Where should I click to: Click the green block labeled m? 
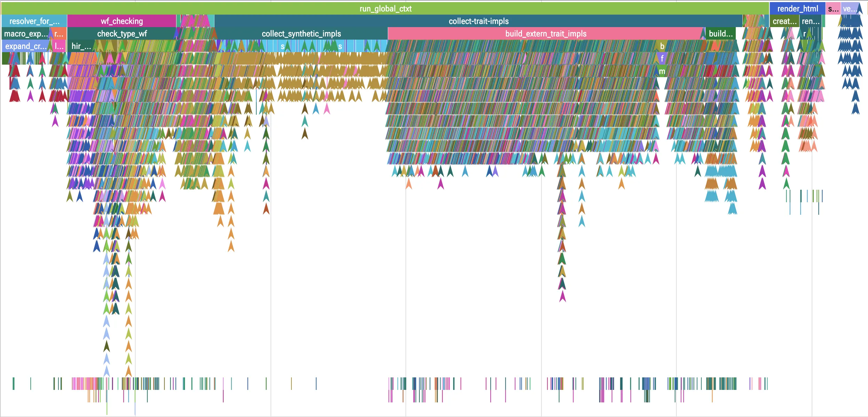[x=662, y=71]
